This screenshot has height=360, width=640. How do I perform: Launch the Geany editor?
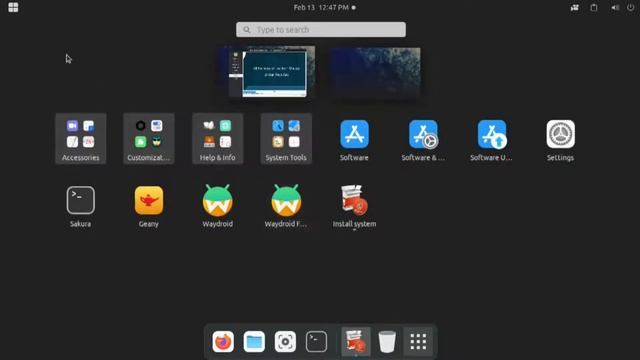(149, 206)
